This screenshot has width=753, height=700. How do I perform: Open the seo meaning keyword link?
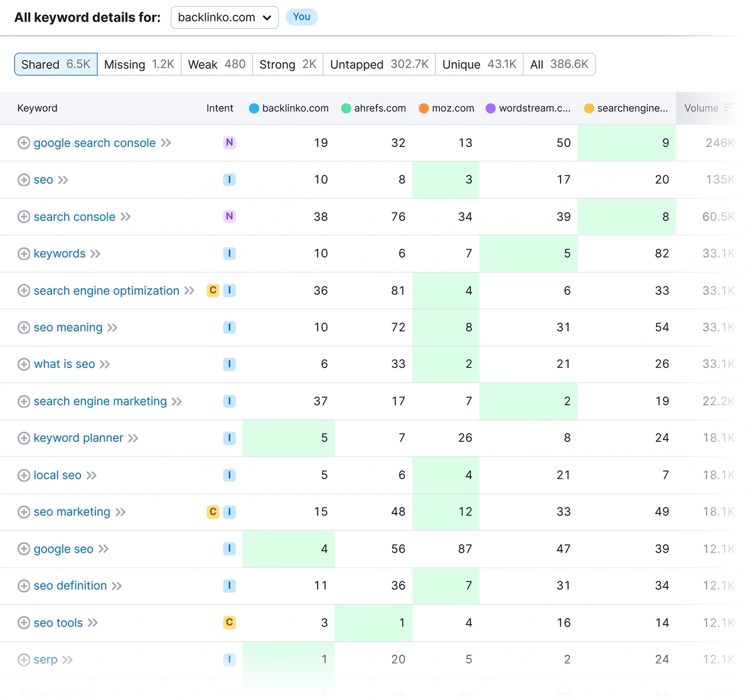coord(68,328)
